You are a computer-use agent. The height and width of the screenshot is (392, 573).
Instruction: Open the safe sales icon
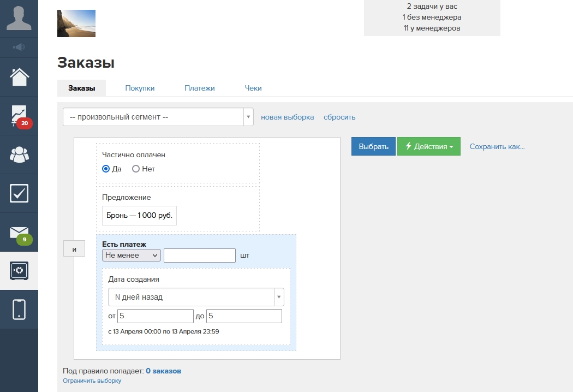19,271
